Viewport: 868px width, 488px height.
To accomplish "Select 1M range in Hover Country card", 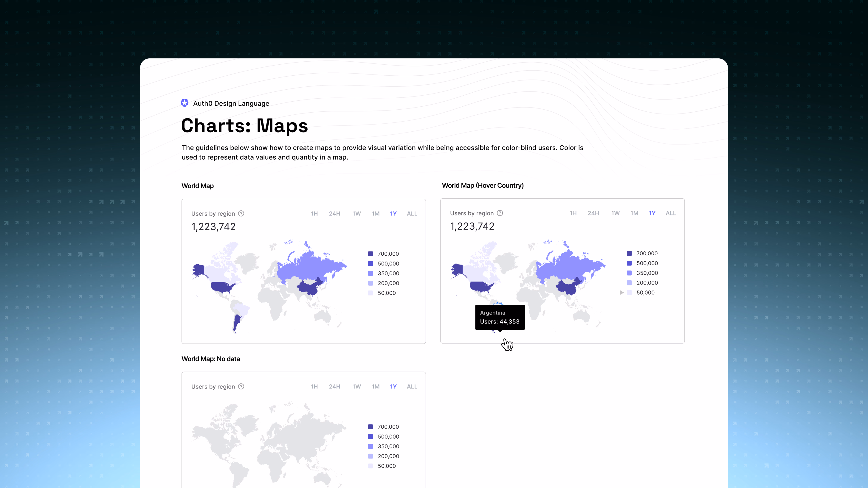I will 634,213.
